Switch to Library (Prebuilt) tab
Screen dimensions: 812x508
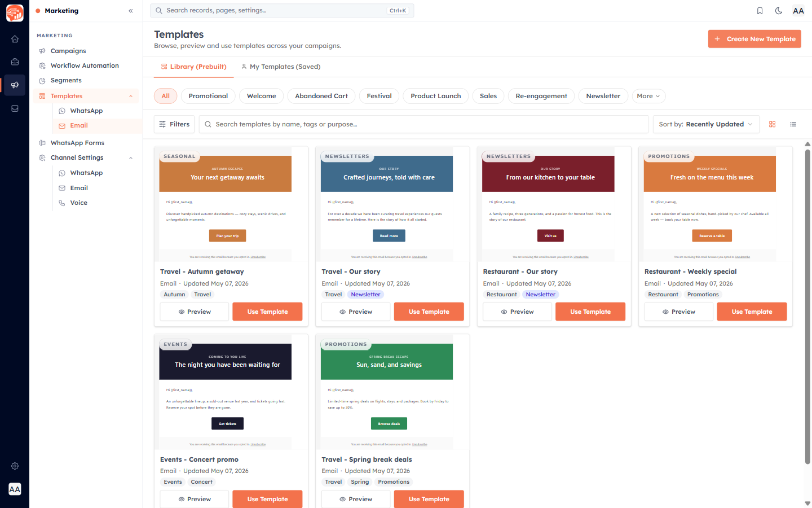193,67
